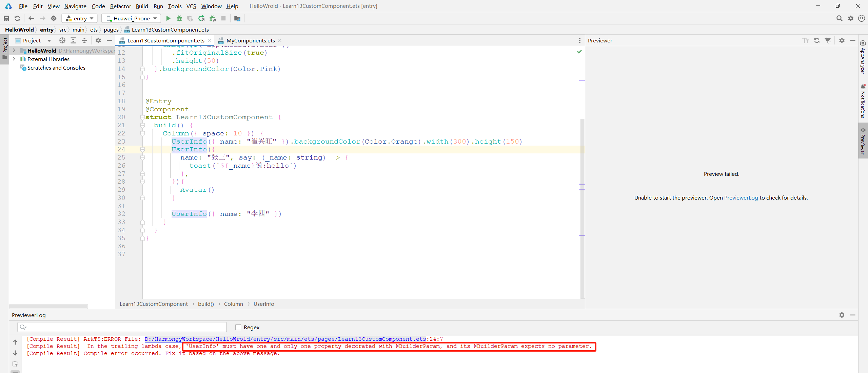Toggle soft-wrap icon in log sidebar
The width and height of the screenshot is (868, 373).
(15, 364)
